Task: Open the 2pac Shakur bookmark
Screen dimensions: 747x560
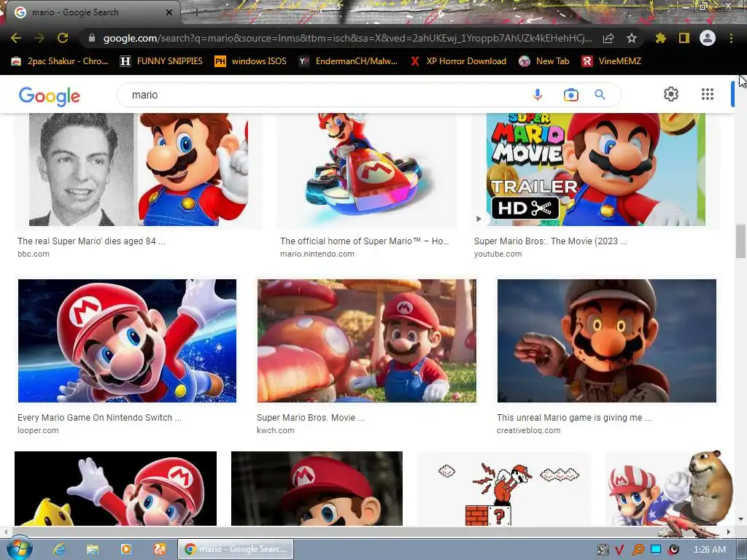Action: click(x=60, y=61)
